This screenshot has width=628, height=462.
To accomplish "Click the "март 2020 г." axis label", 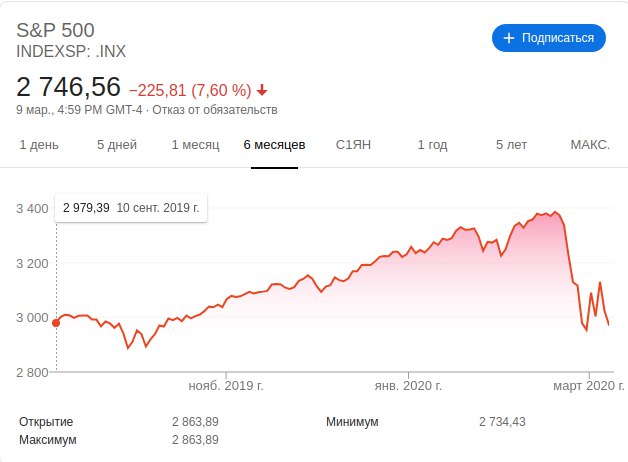I will [582, 384].
